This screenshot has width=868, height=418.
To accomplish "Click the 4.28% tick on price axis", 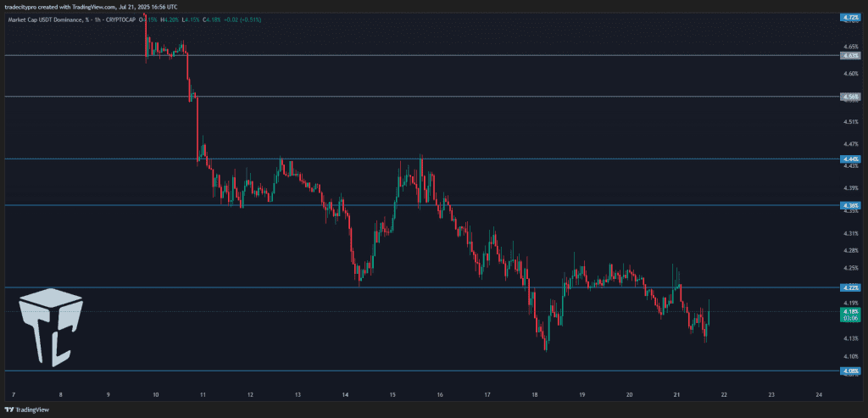I will tap(849, 250).
